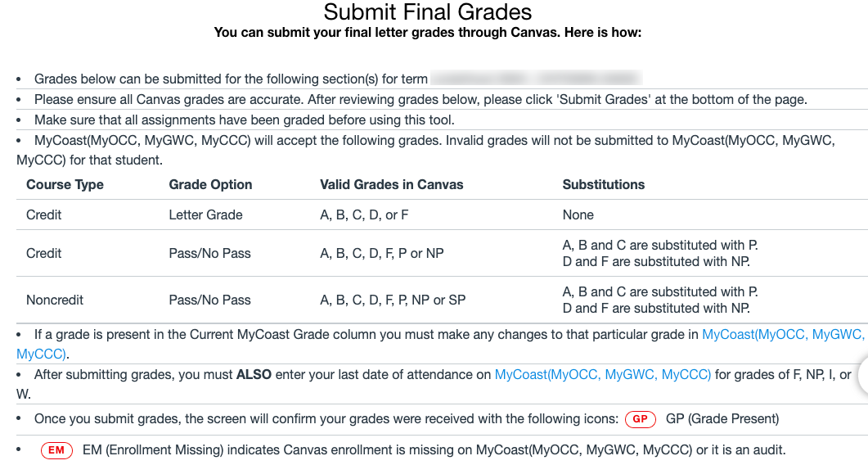The image size is (868, 465).
Task: Click Pass/No Pass in the Noncredit row
Action: (x=209, y=300)
